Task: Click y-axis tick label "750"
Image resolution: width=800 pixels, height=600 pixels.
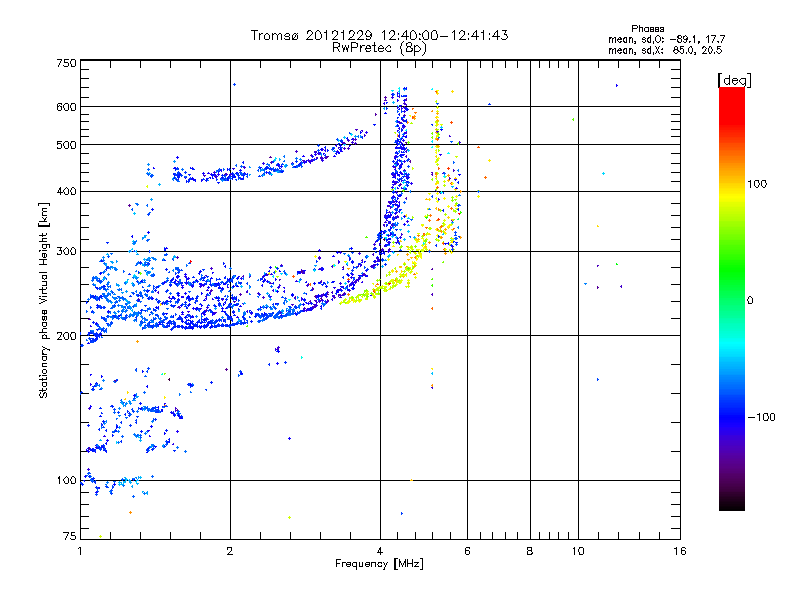Action: pos(67,63)
